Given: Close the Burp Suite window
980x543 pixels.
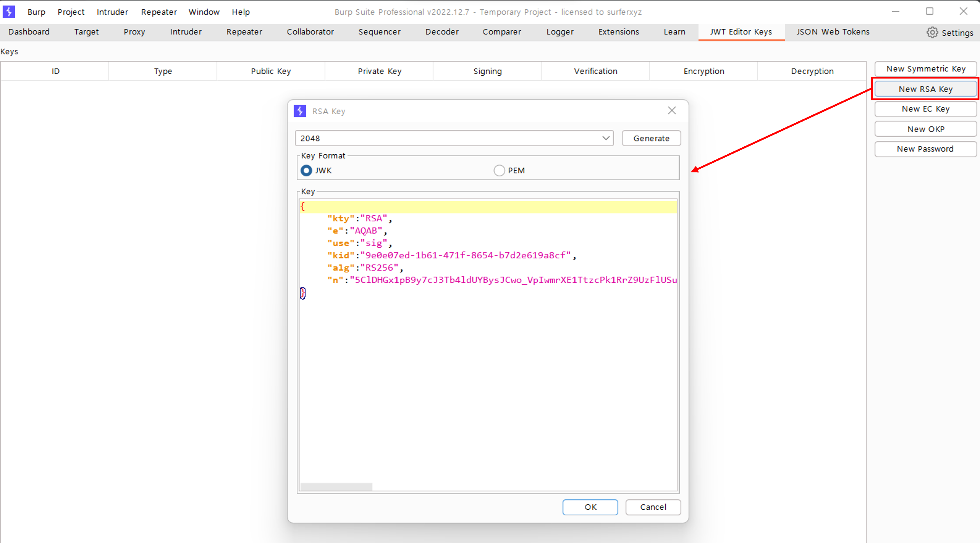Looking at the screenshot, I should point(963,11).
